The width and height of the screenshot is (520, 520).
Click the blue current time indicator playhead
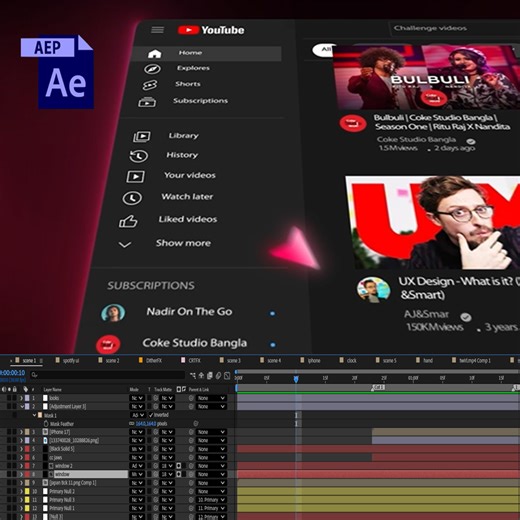coord(296,379)
